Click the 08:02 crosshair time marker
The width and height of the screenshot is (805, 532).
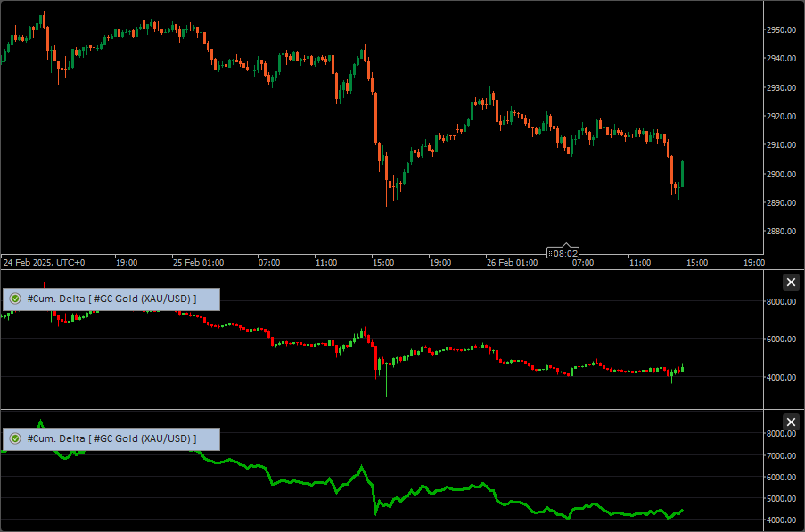pos(563,253)
